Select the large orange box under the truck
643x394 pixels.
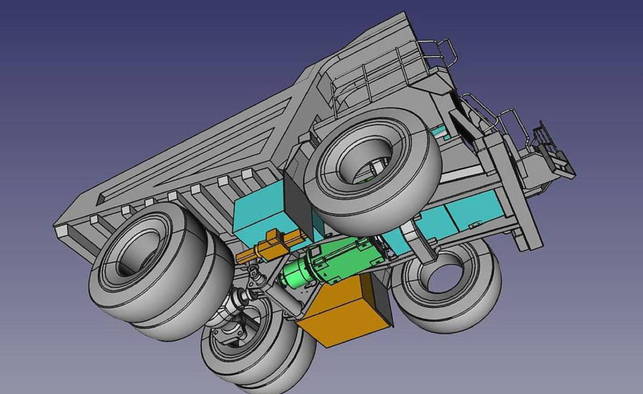[344, 312]
